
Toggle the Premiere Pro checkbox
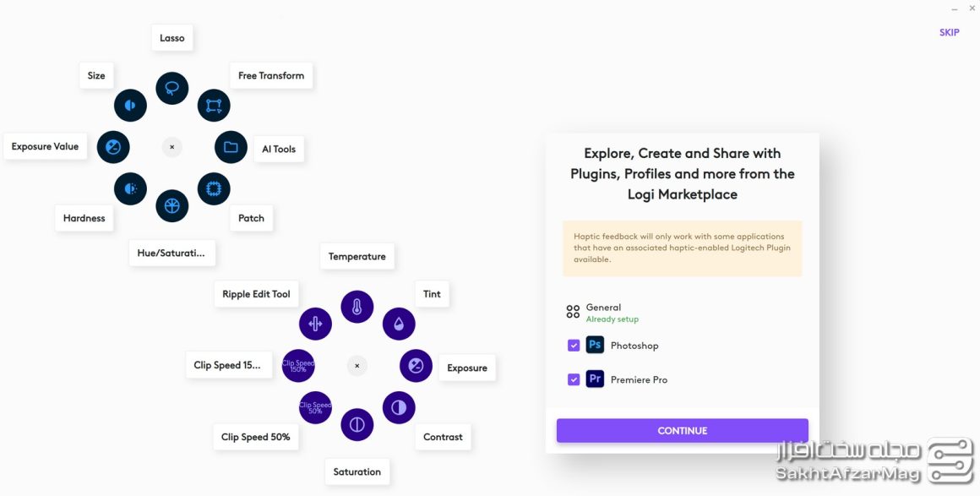[574, 380]
